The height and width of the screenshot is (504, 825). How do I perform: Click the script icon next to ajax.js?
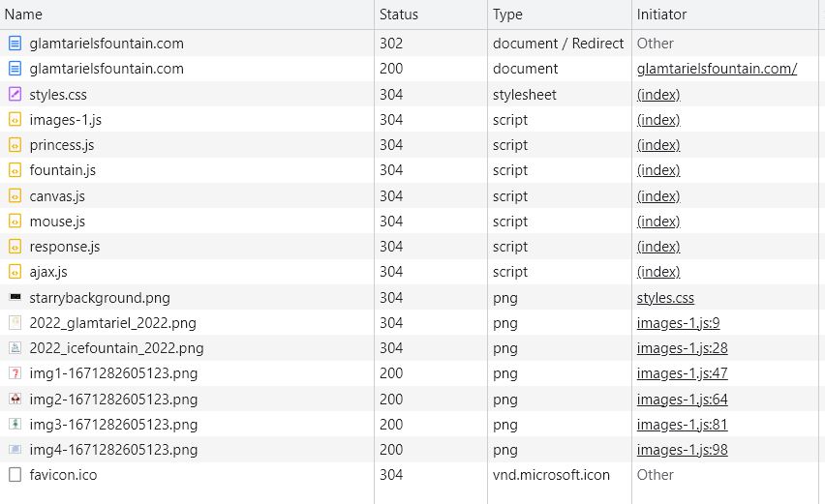click(15, 272)
